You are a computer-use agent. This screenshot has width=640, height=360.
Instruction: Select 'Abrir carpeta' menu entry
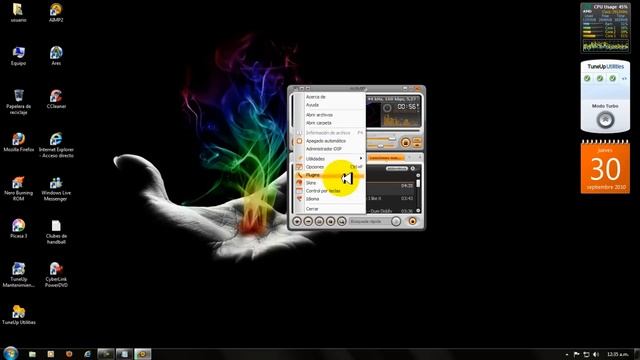pyautogui.click(x=330, y=123)
